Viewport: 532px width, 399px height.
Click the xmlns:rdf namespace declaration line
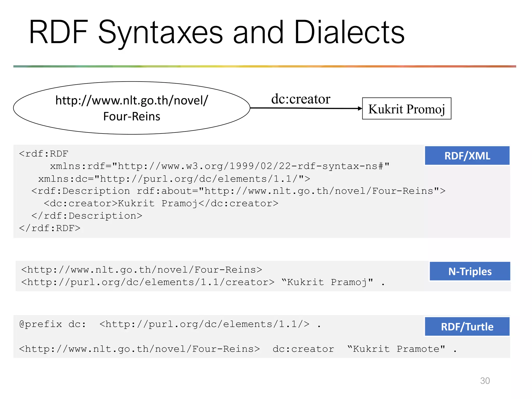click(x=220, y=166)
